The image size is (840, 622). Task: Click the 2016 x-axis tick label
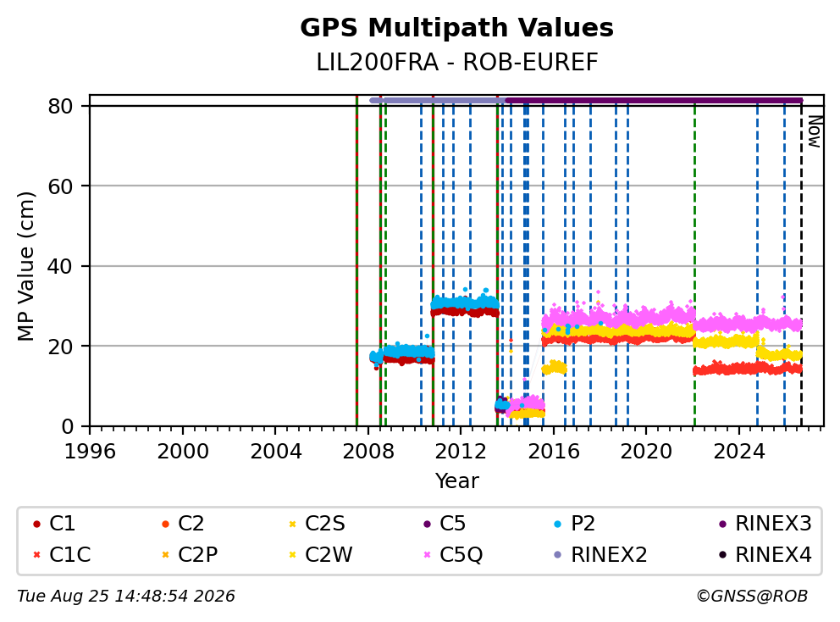[554, 452]
